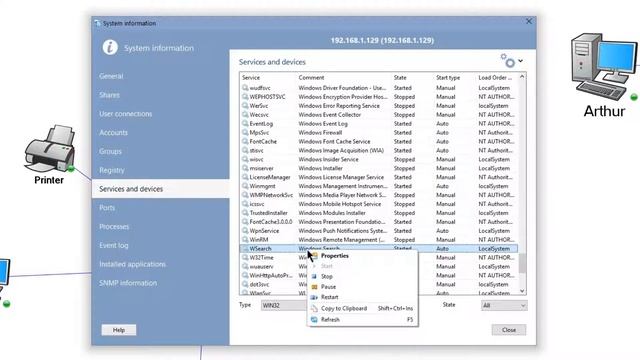Open the Processes section
Viewport: 640px width, 360px height.
160,227
